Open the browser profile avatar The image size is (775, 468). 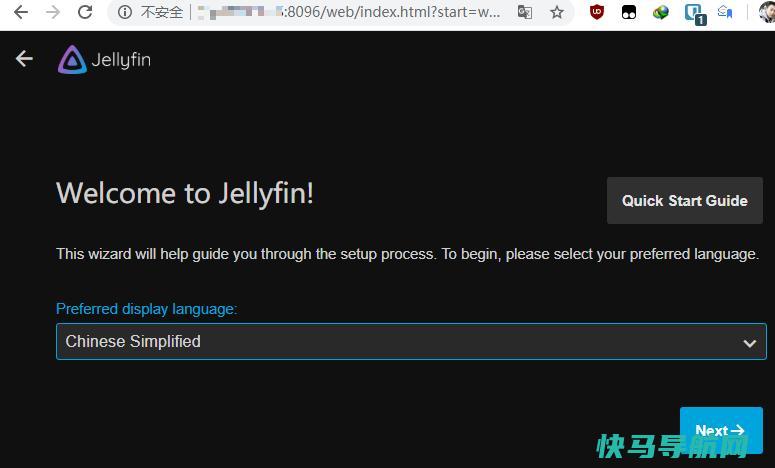tap(768, 12)
